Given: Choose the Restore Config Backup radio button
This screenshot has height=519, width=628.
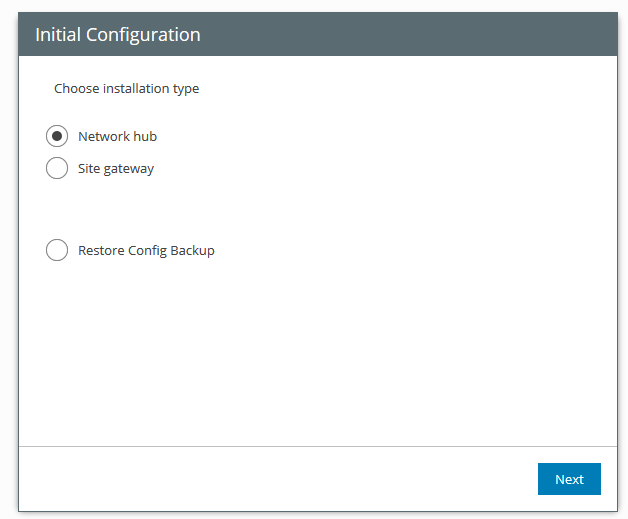Looking at the screenshot, I should point(57,250).
